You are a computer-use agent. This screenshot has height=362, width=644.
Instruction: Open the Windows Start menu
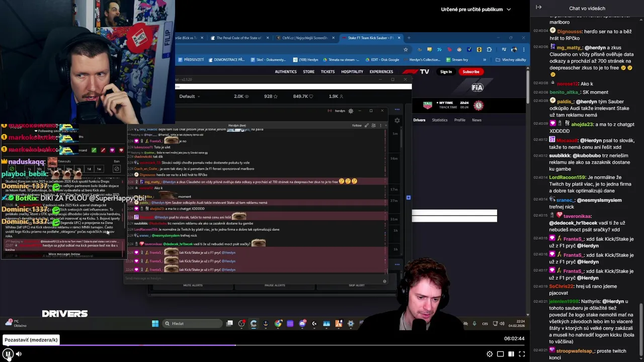coord(155,323)
